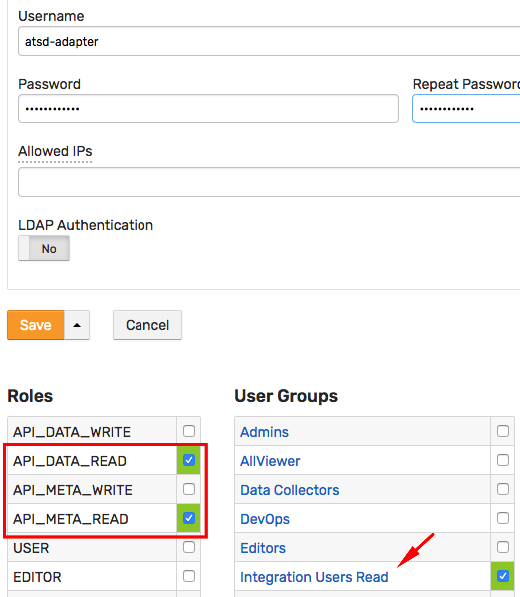The height and width of the screenshot is (597, 520).
Task: Enable the USER role checkbox
Action: (x=189, y=547)
